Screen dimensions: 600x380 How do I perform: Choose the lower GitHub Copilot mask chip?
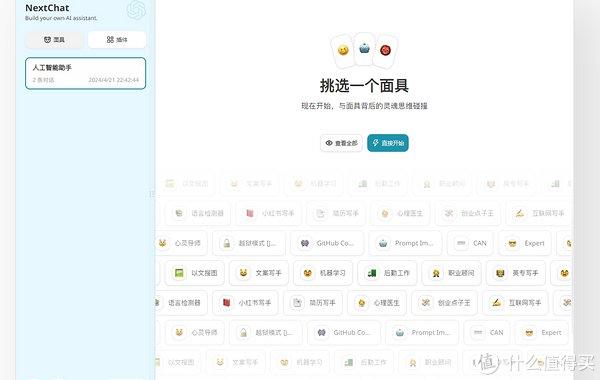tap(344, 333)
